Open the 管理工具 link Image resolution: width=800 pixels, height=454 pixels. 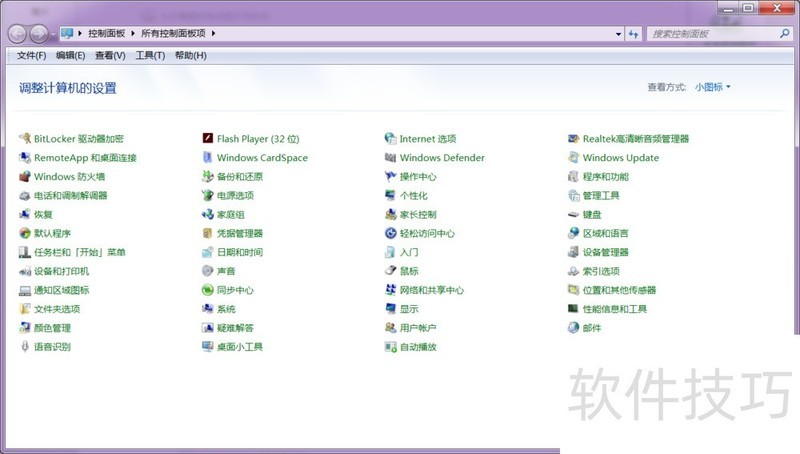coord(601,195)
